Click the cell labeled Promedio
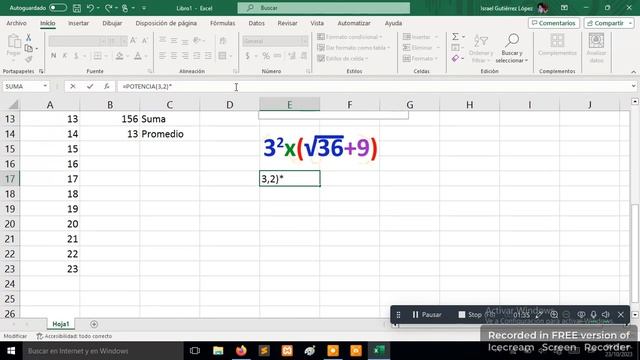The height and width of the screenshot is (360, 640). tap(169, 134)
